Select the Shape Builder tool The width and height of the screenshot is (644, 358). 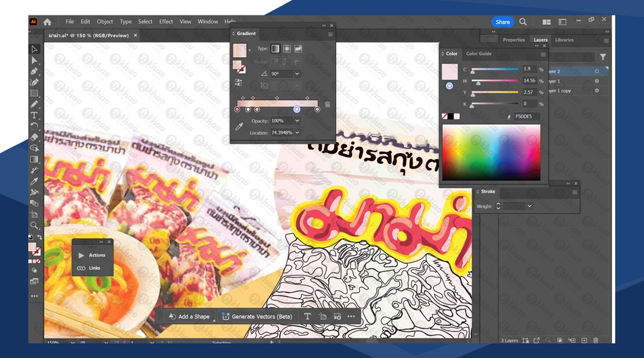tap(34, 148)
